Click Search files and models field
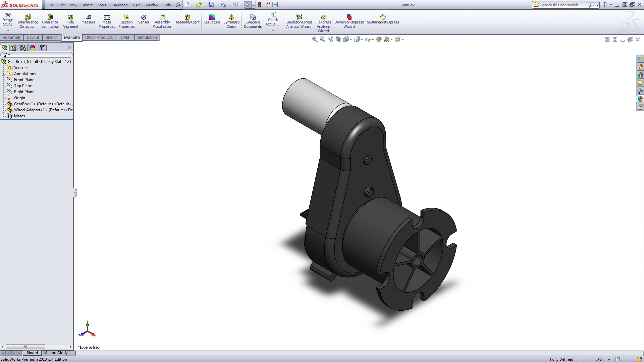Image resolution: width=644 pixels, height=362 pixels. (562, 5)
